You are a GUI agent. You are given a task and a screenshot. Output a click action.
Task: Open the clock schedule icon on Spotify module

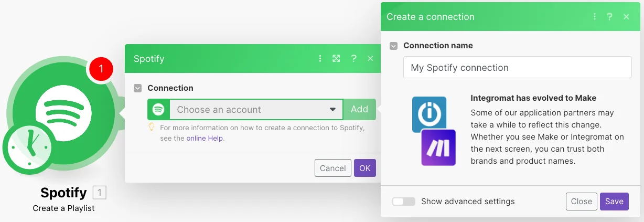29,148
